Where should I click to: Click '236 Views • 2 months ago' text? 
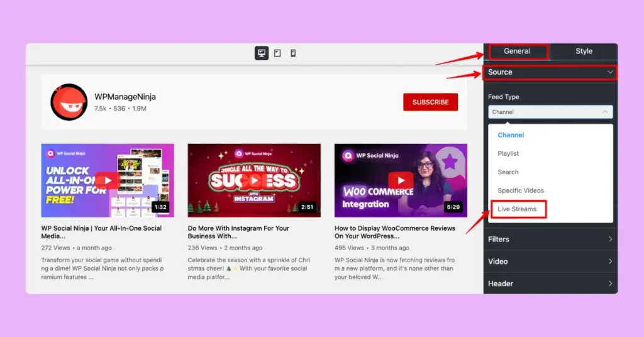(225, 248)
